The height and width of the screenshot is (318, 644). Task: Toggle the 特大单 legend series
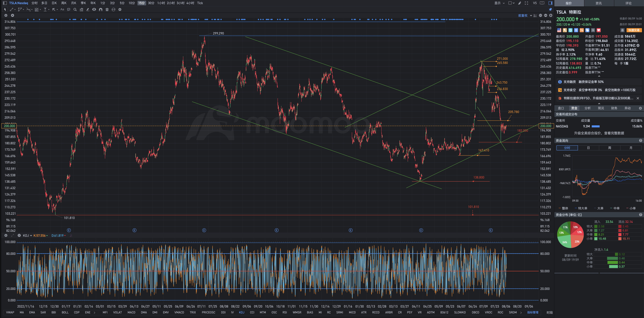[581, 208]
